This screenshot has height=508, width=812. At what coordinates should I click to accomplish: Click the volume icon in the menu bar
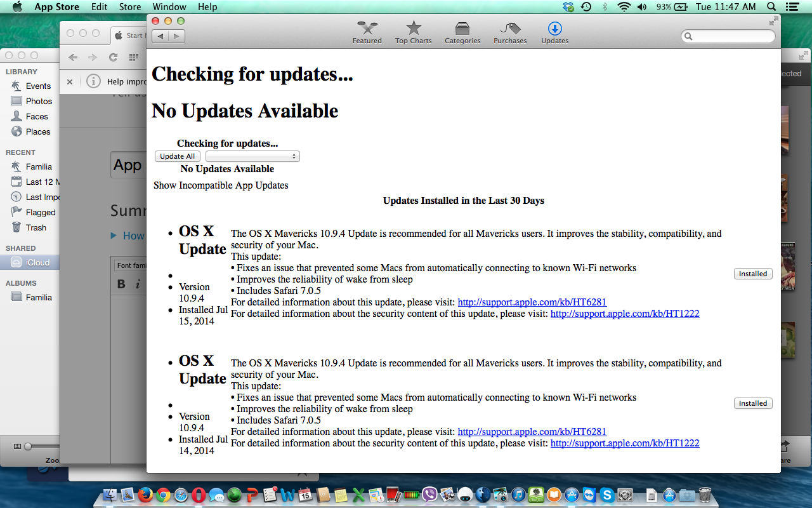point(642,7)
